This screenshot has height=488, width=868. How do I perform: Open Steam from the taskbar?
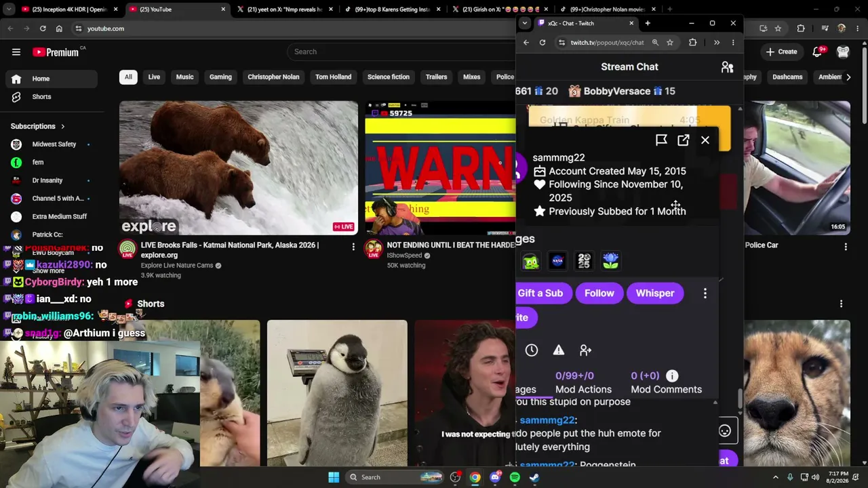click(534, 478)
